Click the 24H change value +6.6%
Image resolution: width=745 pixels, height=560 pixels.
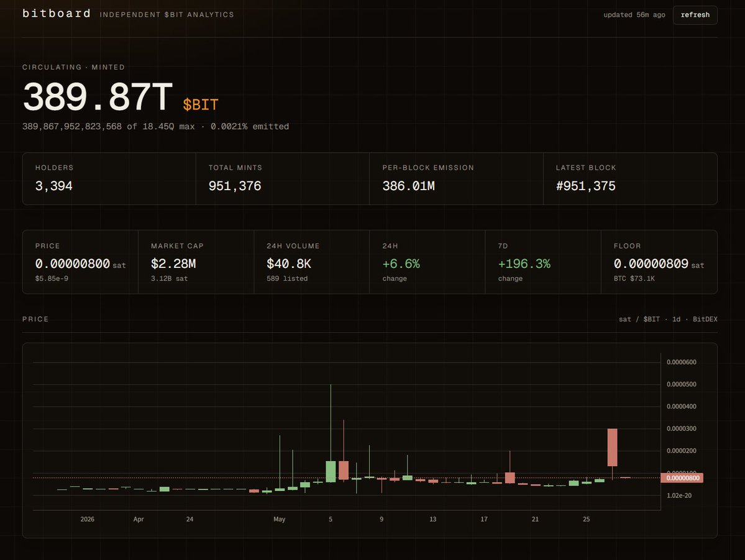(401, 264)
